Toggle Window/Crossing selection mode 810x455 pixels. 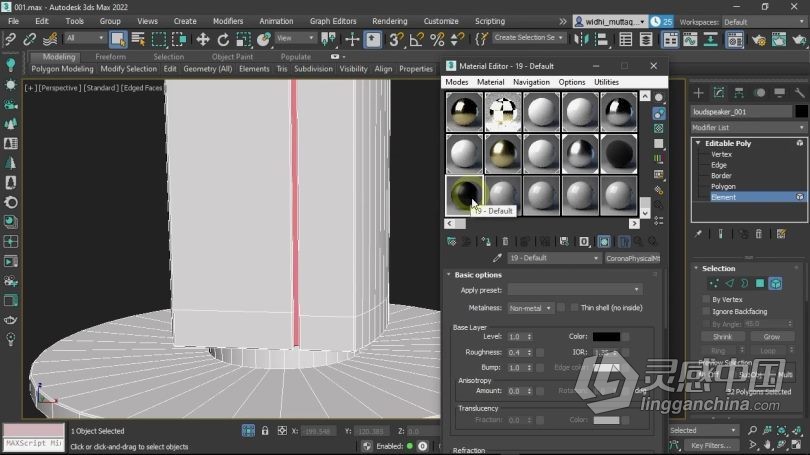click(179, 39)
